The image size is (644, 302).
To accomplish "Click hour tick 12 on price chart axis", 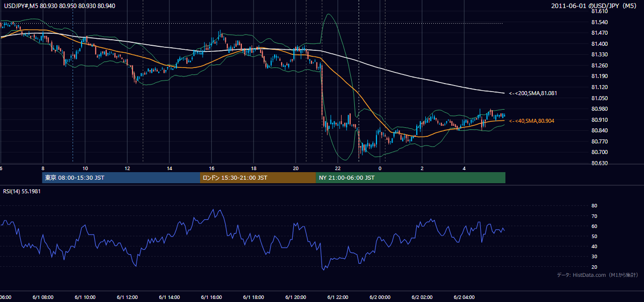I will coord(127,169).
